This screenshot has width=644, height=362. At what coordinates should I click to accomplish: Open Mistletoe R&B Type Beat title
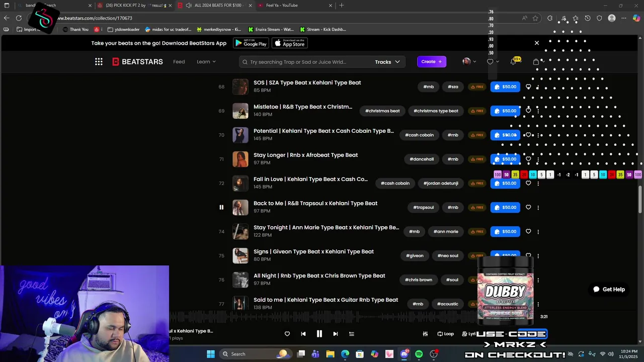[303, 107]
